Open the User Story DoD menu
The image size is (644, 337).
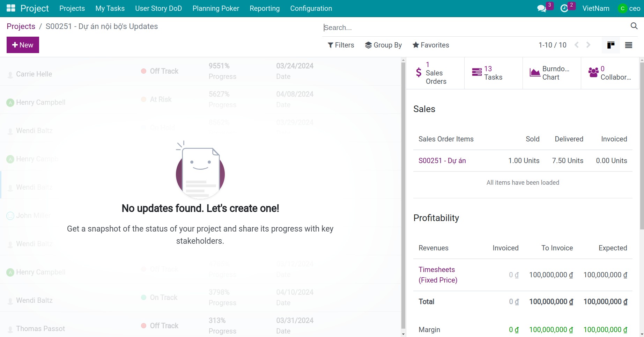(x=158, y=8)
